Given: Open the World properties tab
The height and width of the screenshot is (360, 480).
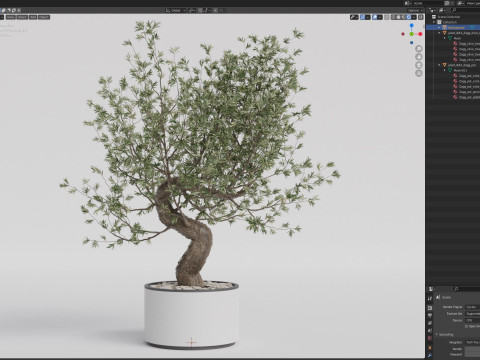Looking at the screenshot, I should pos(430,338).
